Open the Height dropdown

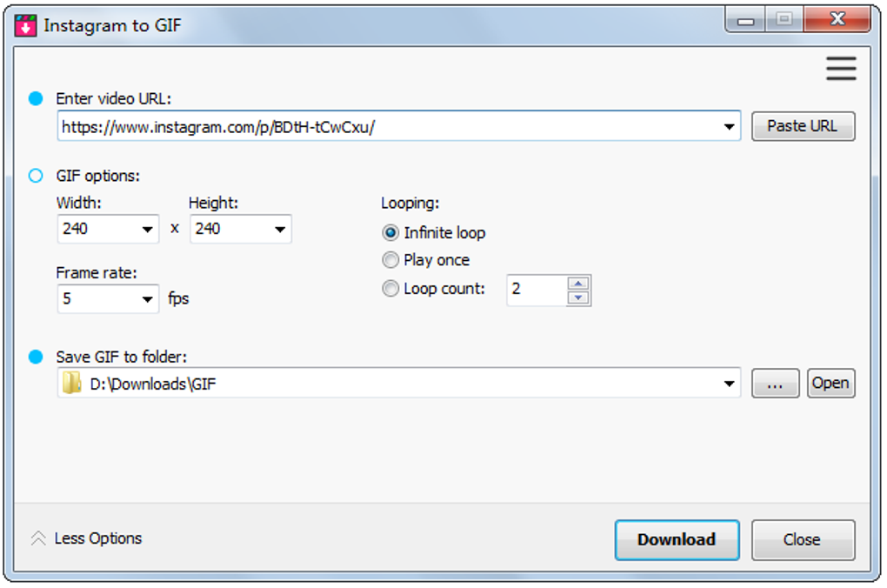click(x=280, y=230)
